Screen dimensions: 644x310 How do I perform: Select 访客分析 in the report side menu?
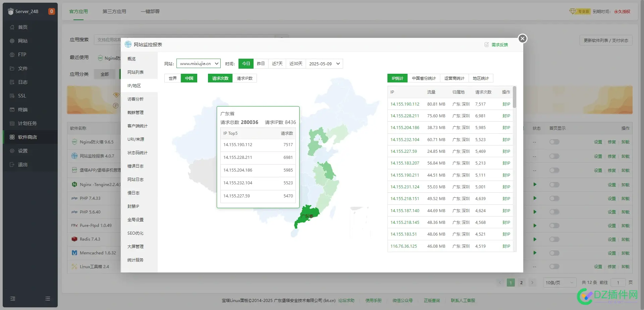tap(136, 99)
